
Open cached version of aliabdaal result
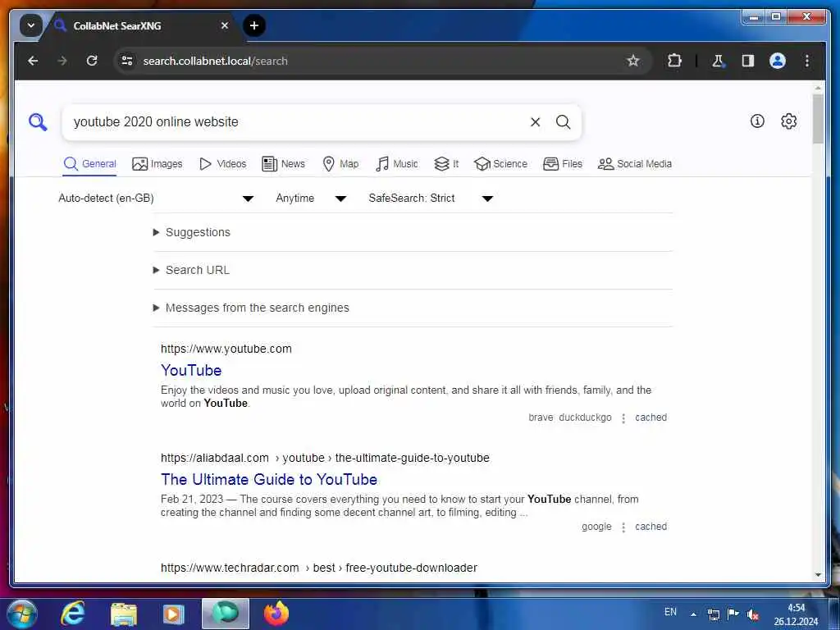[x=651, y=527]
